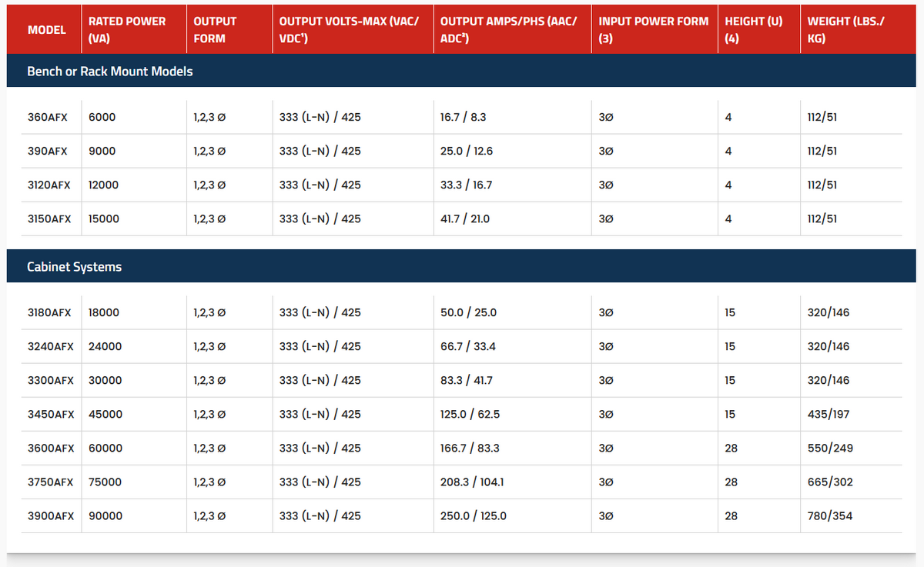Click the 75000 rated power value
The height and width of the screenshot is (567, 924).
105,482
